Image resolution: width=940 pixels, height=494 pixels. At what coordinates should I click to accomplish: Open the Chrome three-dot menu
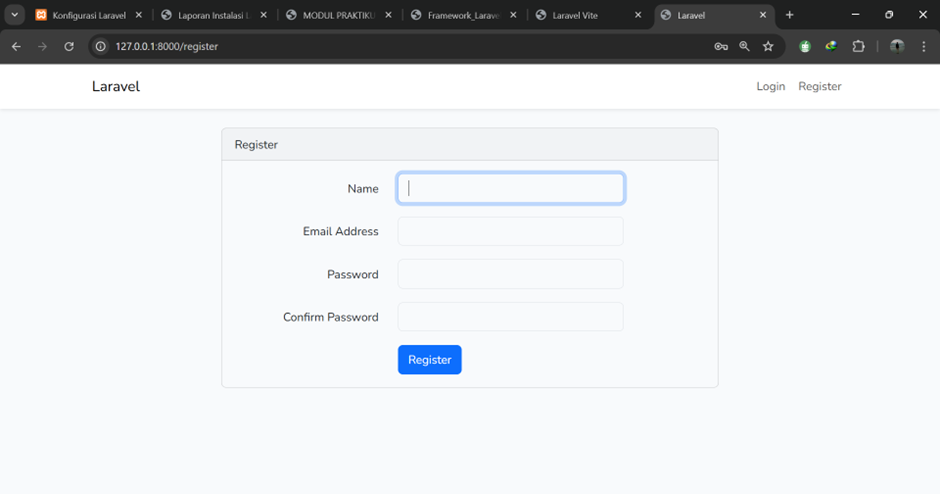pos(924,46)
